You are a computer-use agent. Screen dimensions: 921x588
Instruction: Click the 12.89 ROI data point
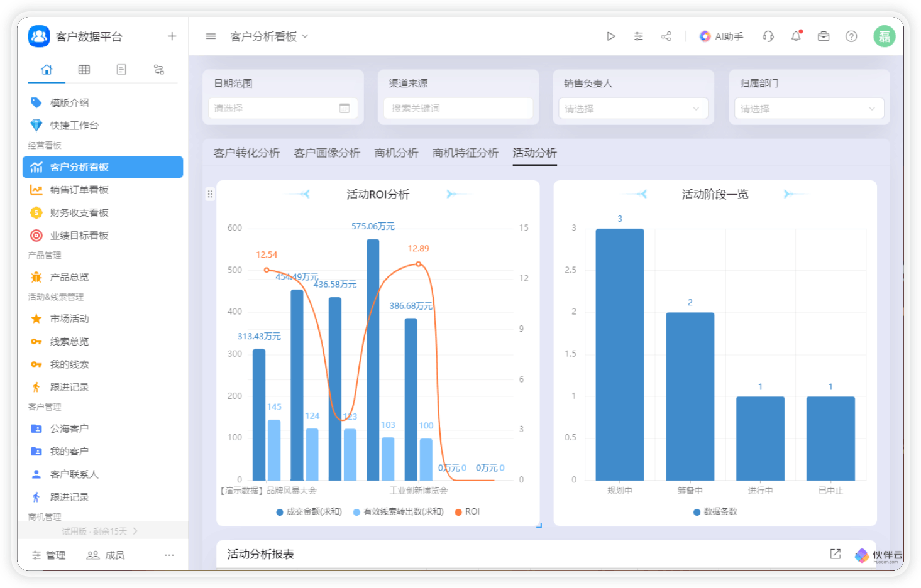point(419,264)
